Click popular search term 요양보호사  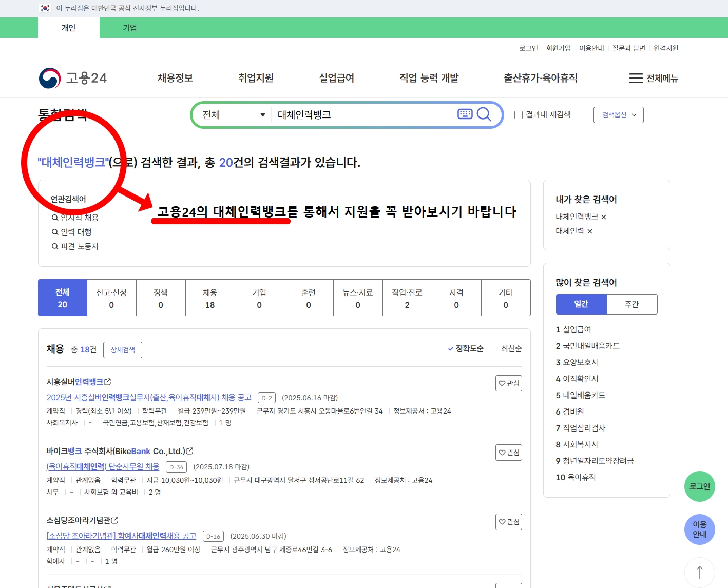[581, 362]
